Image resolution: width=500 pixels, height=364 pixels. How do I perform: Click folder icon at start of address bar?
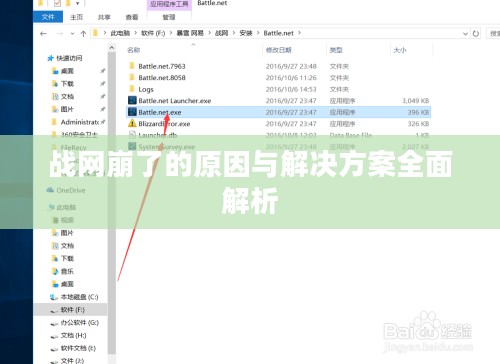[x=96, y=33]
